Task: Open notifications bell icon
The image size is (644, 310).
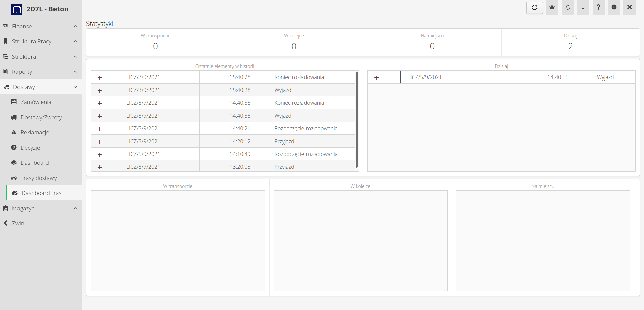Action: pyautogui.click(x=568, y=7)
